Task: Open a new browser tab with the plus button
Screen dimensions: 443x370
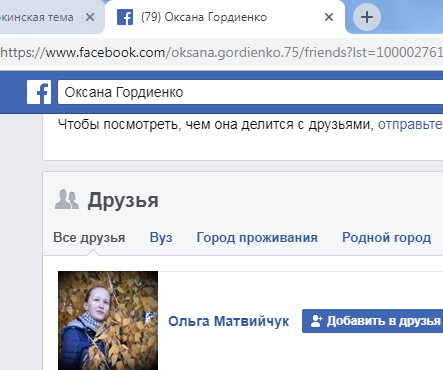Action: (367, 17)
